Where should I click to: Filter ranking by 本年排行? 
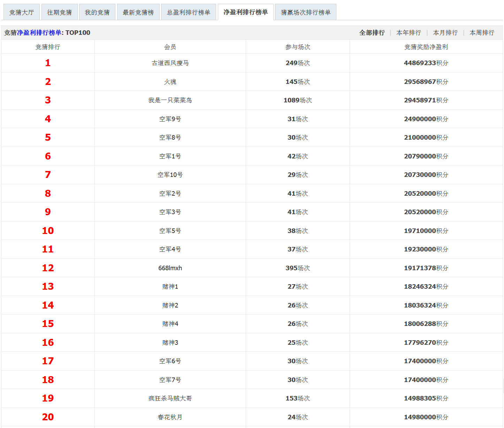point(409,33)
